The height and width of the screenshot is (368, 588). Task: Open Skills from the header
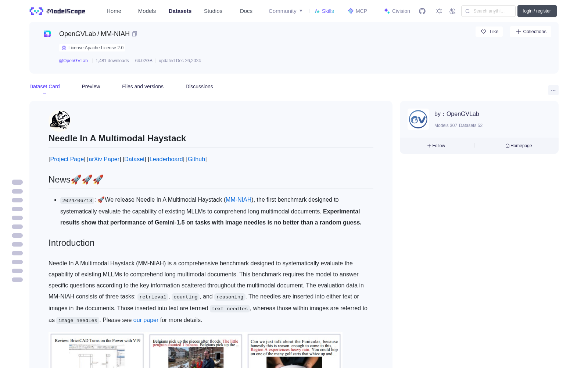click(324, 11)
